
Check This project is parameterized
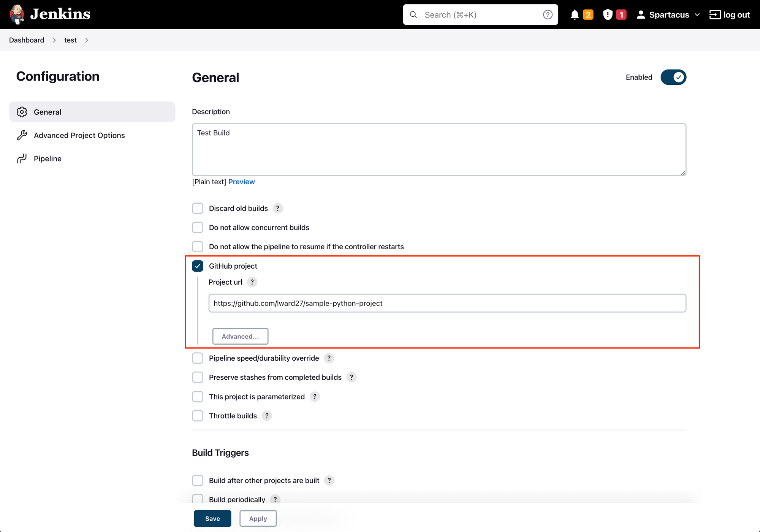[198, 397]
